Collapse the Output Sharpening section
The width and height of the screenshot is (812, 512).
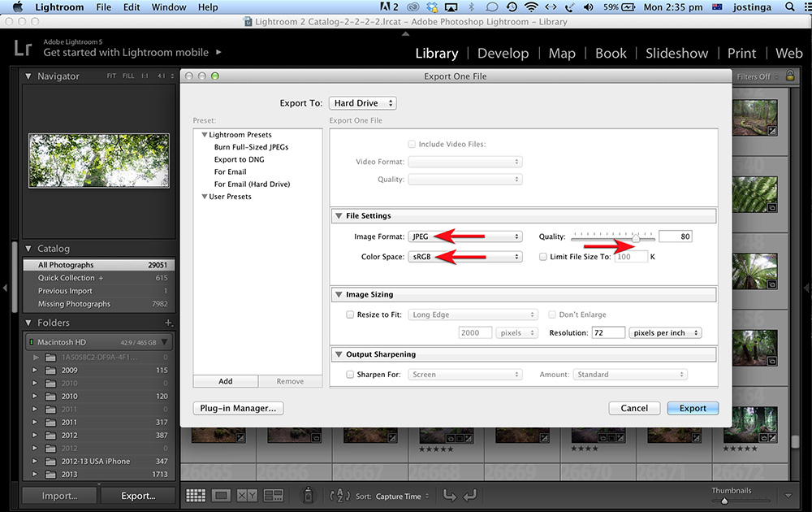339,354
